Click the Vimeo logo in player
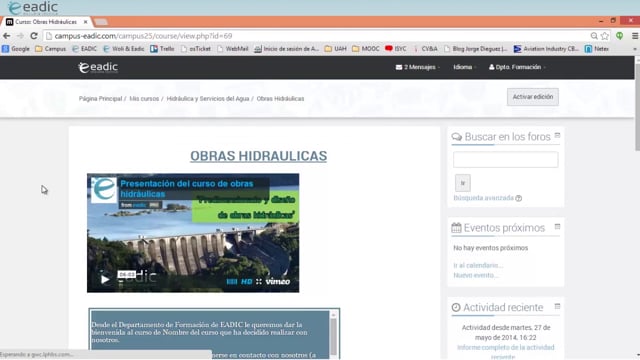 (x=278, y=282)
